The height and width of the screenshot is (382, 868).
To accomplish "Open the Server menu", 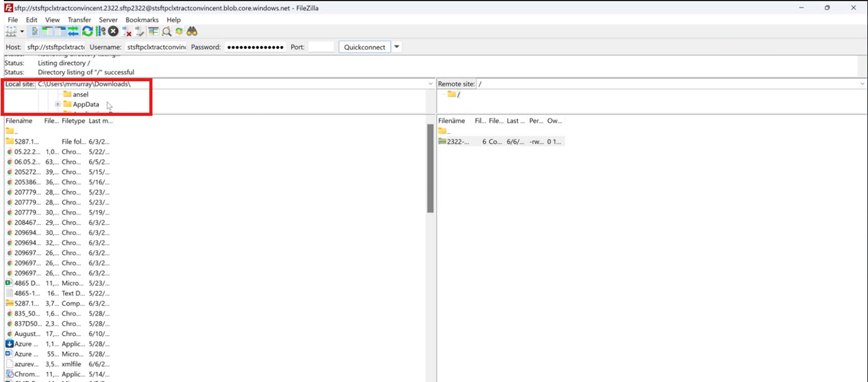I will click(x=108, y=20).
